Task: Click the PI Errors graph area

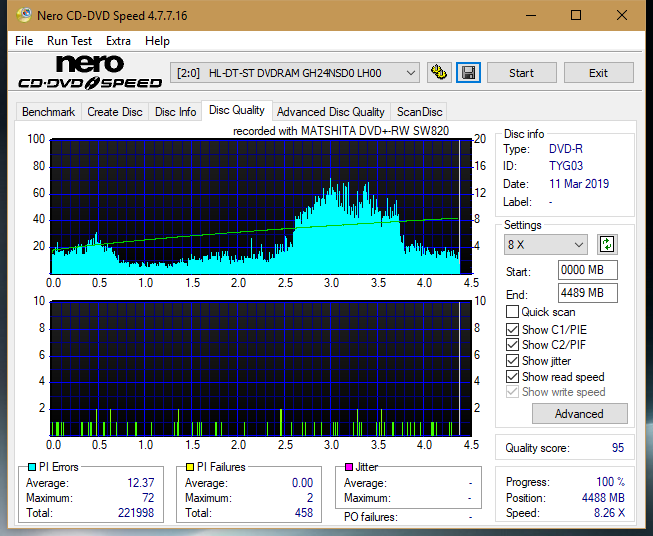Action: (261, 207)
